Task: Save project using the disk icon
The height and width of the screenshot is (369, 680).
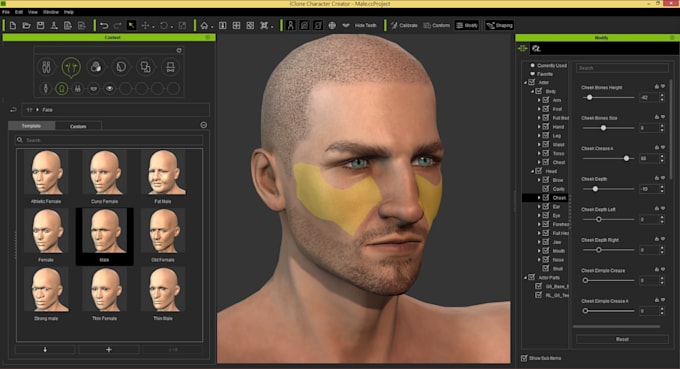Action: pos(40,26)
